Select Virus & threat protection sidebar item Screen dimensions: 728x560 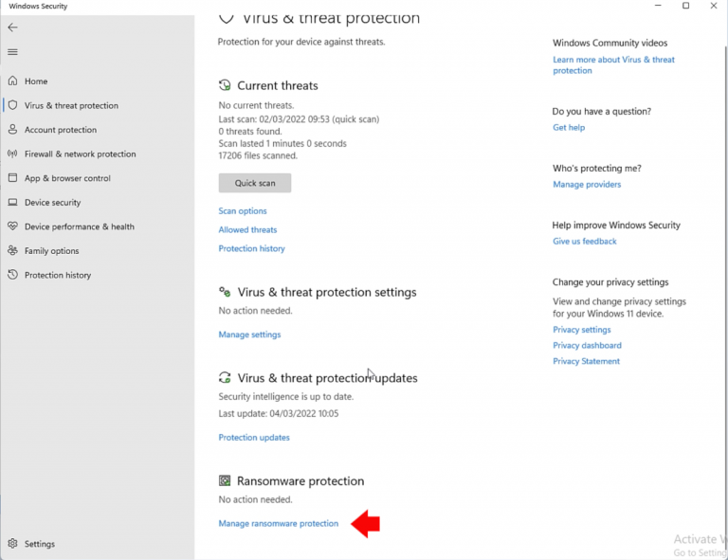click(x=71, y=105)
